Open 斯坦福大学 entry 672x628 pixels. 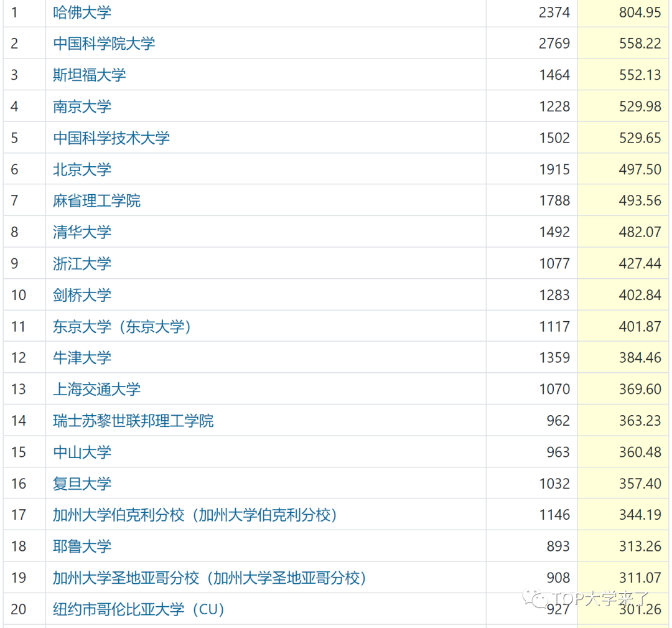[89, 75]
